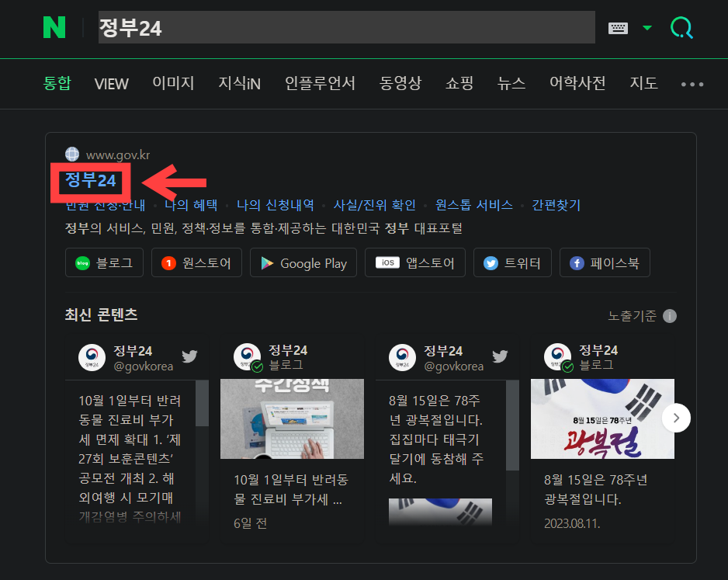This screenshot has width=728, height=580.
Task: Expand the green search options dropdown arrow
Action: click(x=647, y=28)
